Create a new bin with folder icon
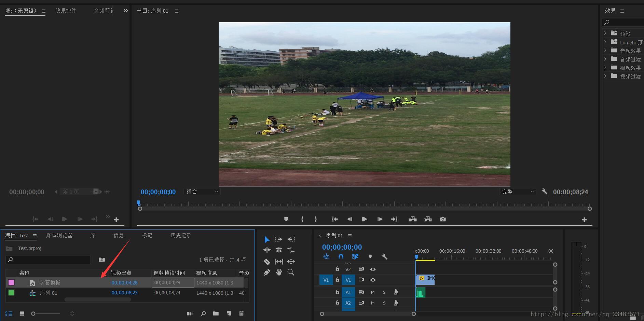Image resolution: width=644 pixels, height=321 pixels. click(x=216, y=313)
